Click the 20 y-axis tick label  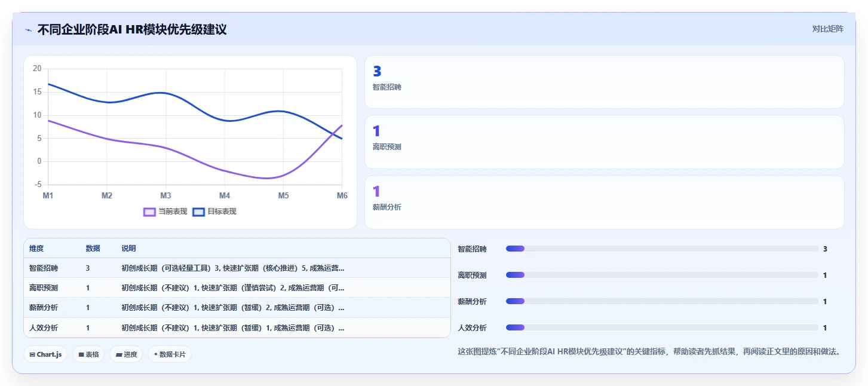pyautogui.click(x=37, y=69)
